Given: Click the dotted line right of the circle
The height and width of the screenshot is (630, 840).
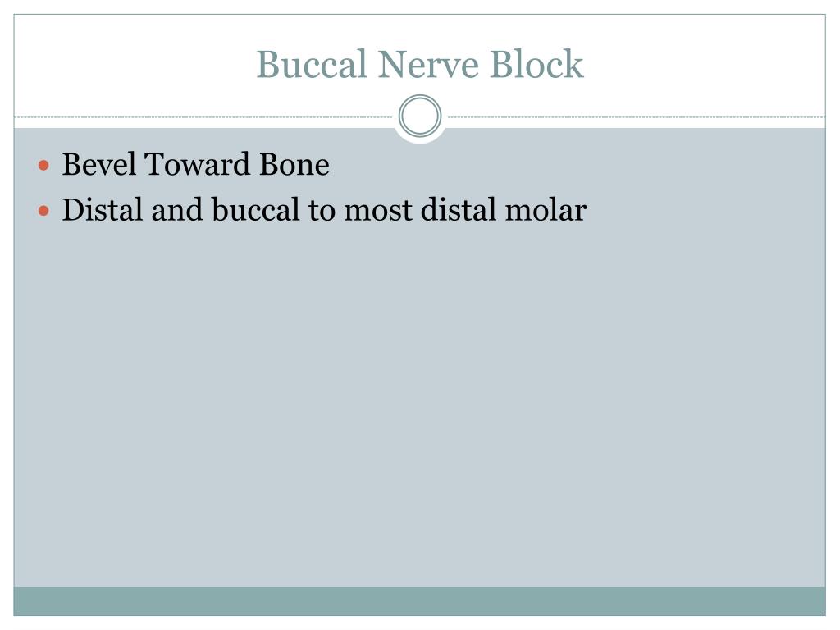Looking at the screenshot, I should click(x=637, y=116).
